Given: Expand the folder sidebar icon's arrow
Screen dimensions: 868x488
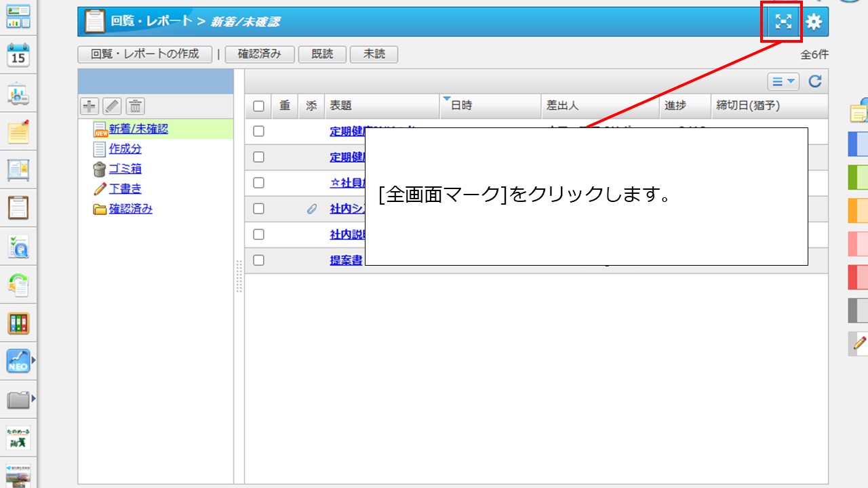Looking at the screenshot, I should pyautogui.click(x=33, y=399).
